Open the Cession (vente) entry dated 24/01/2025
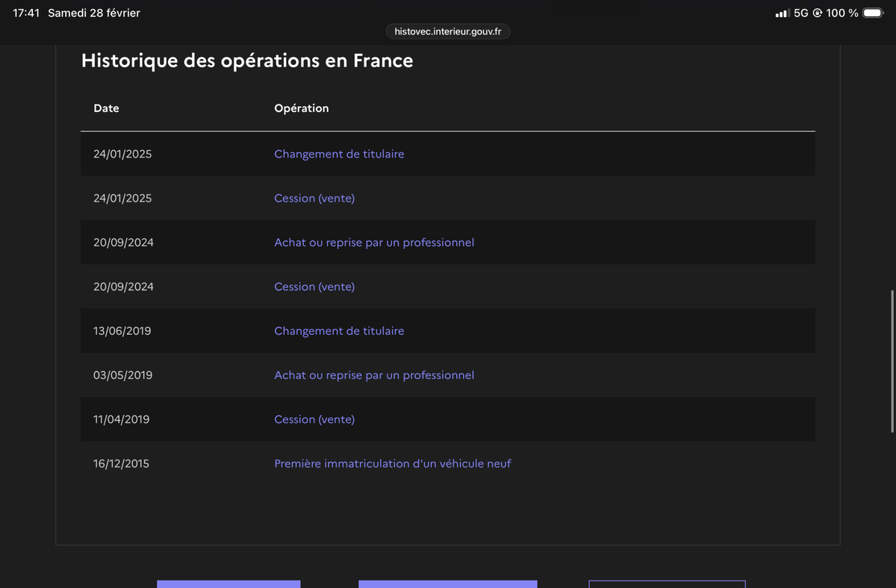 click(x=314, y=198)
